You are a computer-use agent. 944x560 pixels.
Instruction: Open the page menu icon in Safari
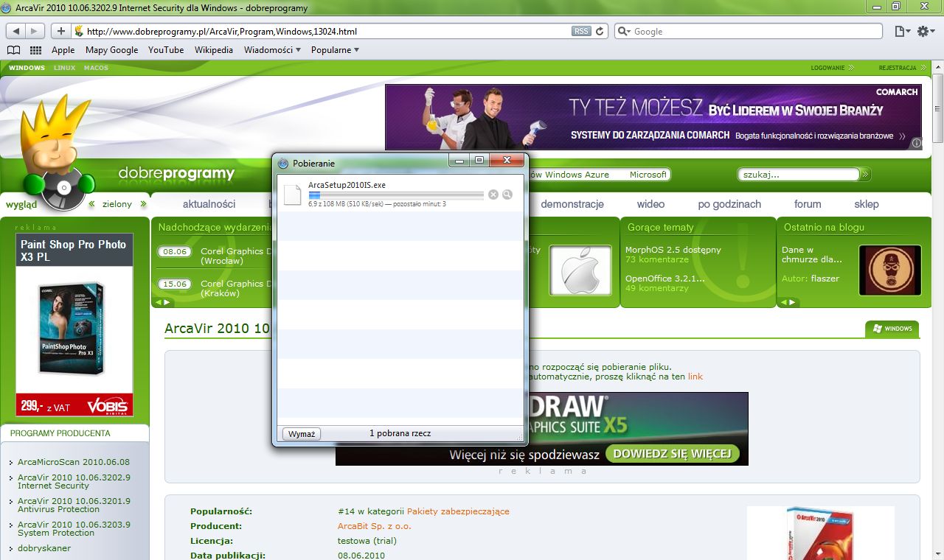pos(902,31)
